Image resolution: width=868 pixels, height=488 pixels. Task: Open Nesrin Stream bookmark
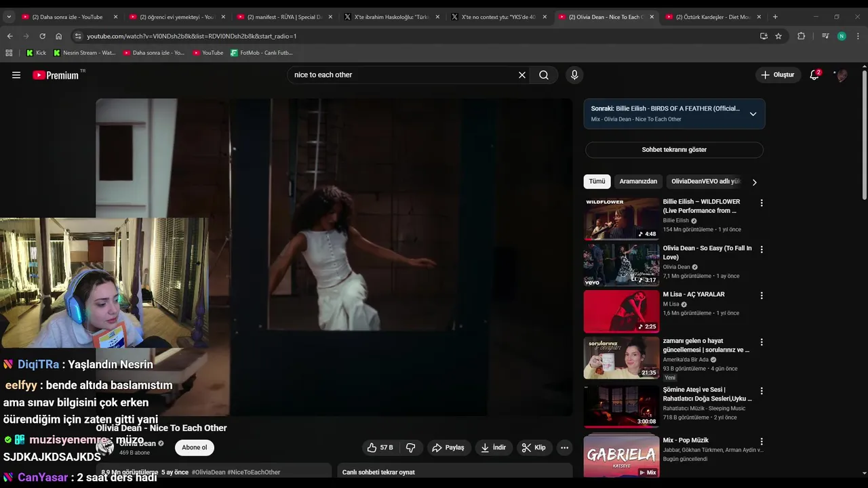click(x=84, y=52)
